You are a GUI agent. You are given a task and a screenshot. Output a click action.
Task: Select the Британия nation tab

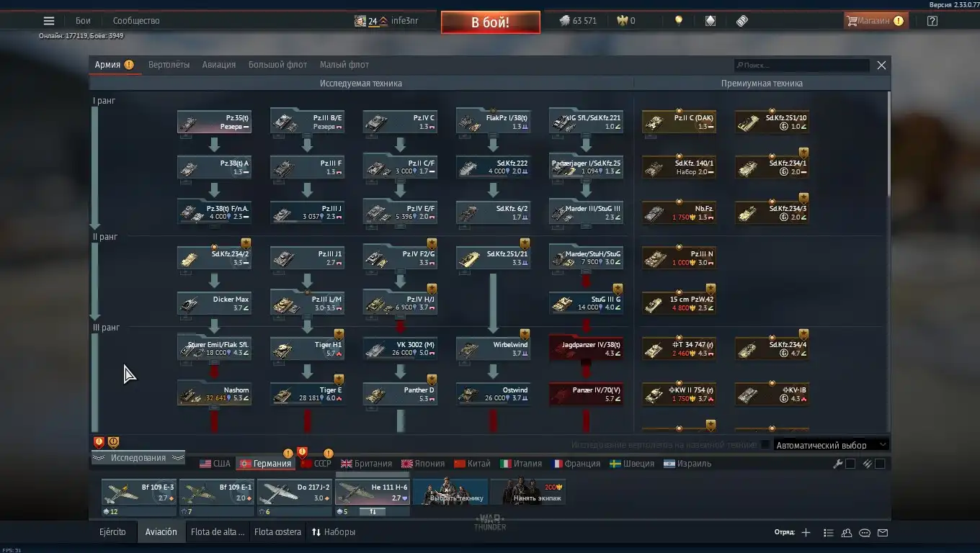pyautogui.click(x=367, y=464)
